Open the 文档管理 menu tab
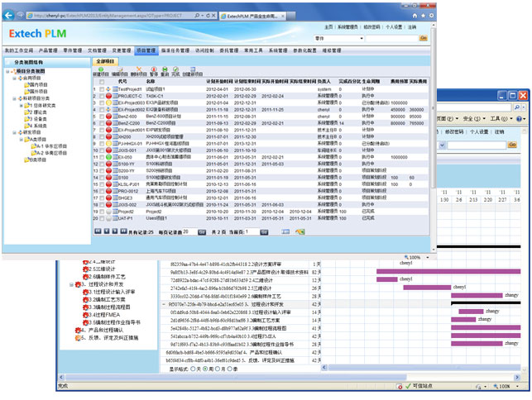This screenshot has height=400, width=532. tap(97, 50)
